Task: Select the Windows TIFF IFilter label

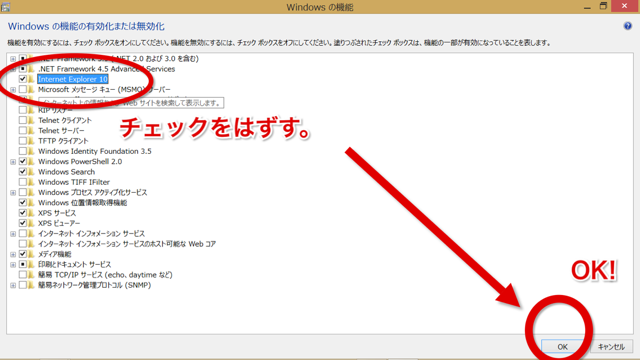Action: (74, 182)
